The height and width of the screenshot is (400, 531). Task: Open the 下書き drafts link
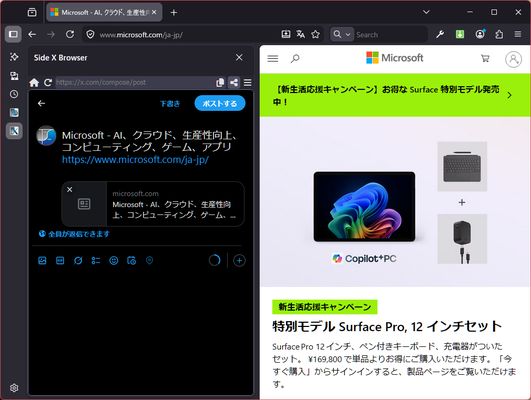coord(170,104)
